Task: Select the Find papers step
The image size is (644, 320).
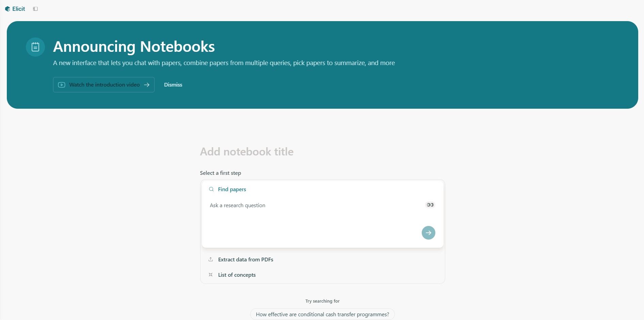Action: point(232,189)
